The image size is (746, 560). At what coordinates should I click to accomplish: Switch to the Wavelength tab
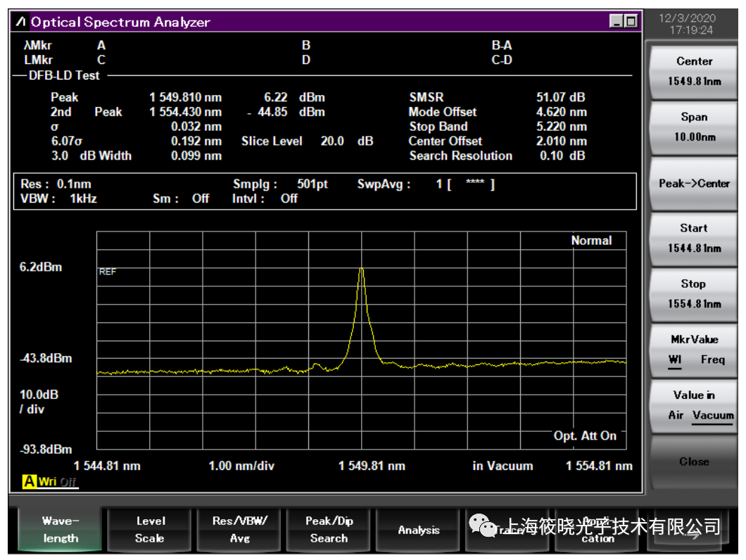60,530
